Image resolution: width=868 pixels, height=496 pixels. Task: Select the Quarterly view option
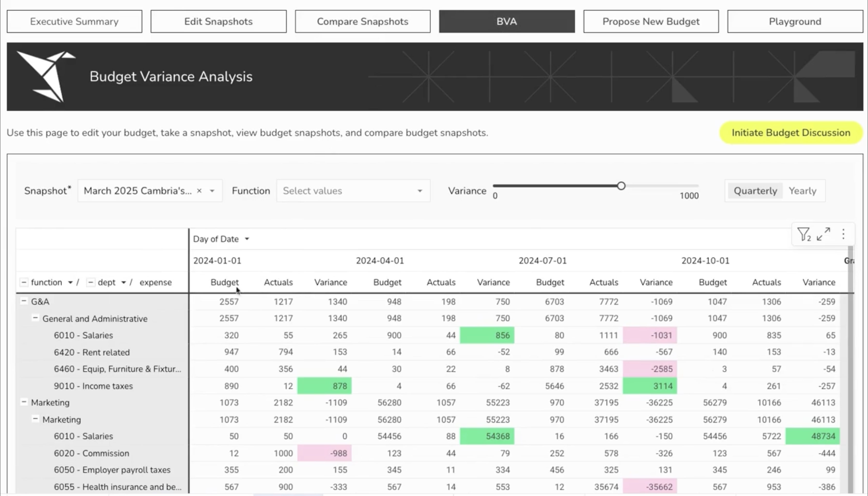[755, 191]
